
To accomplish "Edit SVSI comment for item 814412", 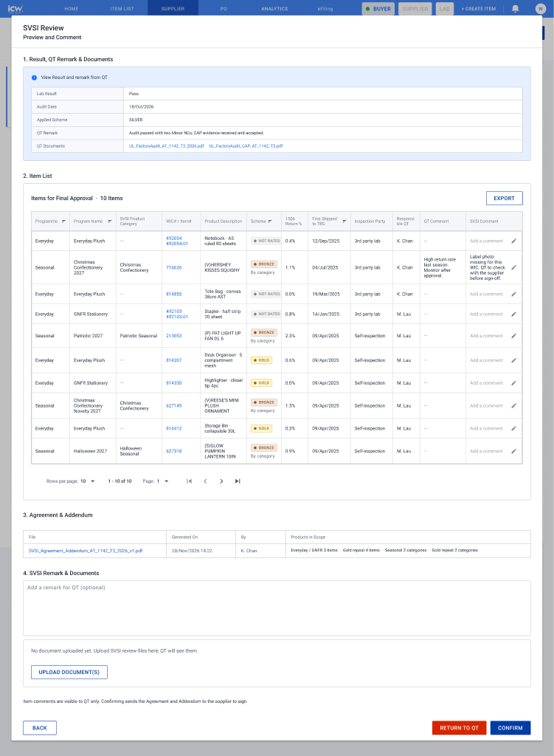I will pos(513,429).
